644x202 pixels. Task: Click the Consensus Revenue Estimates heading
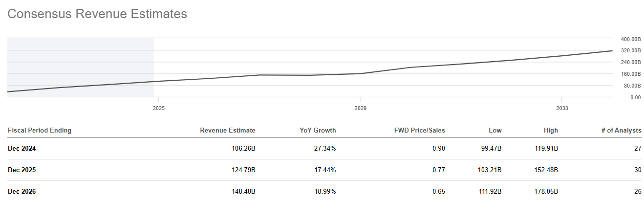click(97, 14)
